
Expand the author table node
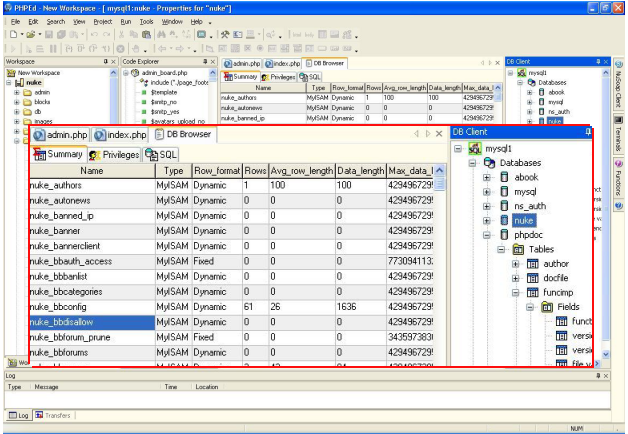click(515, 264)
